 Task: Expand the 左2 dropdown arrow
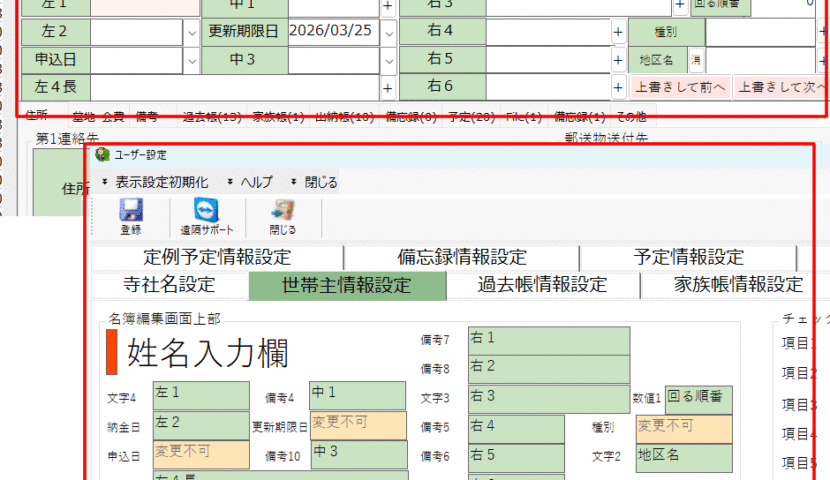coord(192,31)
